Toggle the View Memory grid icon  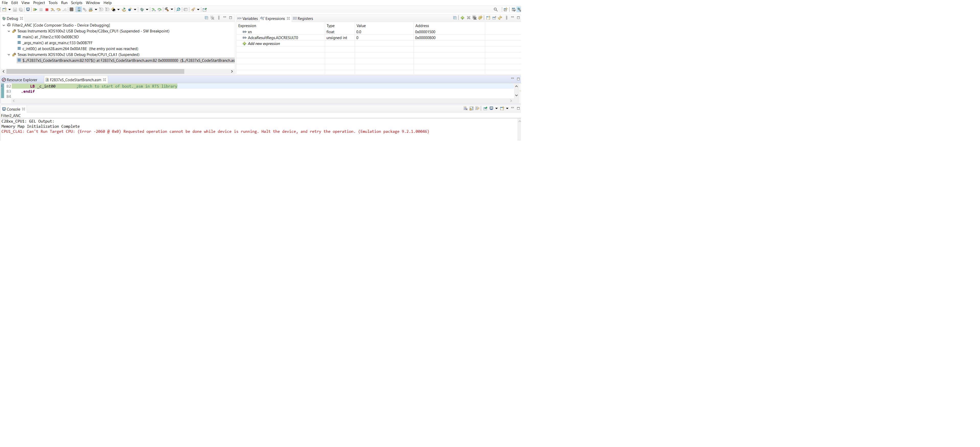(72, 9)
